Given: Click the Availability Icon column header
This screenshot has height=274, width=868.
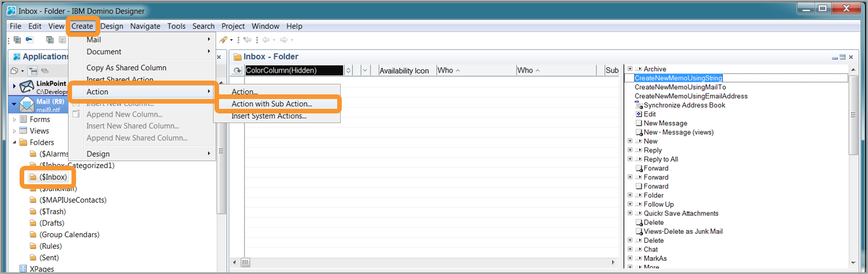Looking at the screenshot, I should [x=404, y=70].
